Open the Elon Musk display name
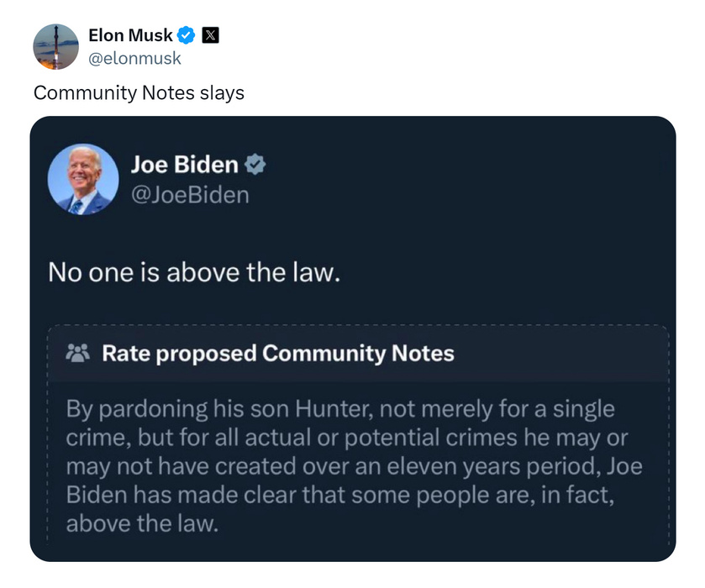Viewport: 705px width, 588px height. click(x=130, y=35)
